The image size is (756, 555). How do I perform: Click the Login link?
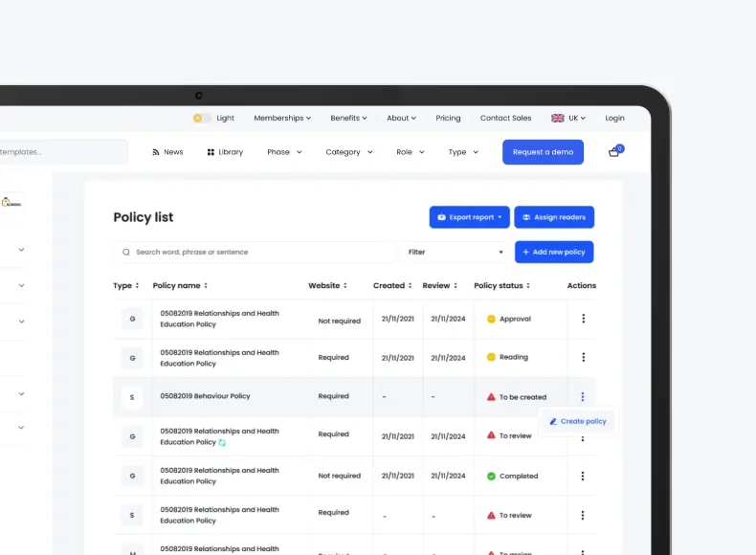click(614, 118)
